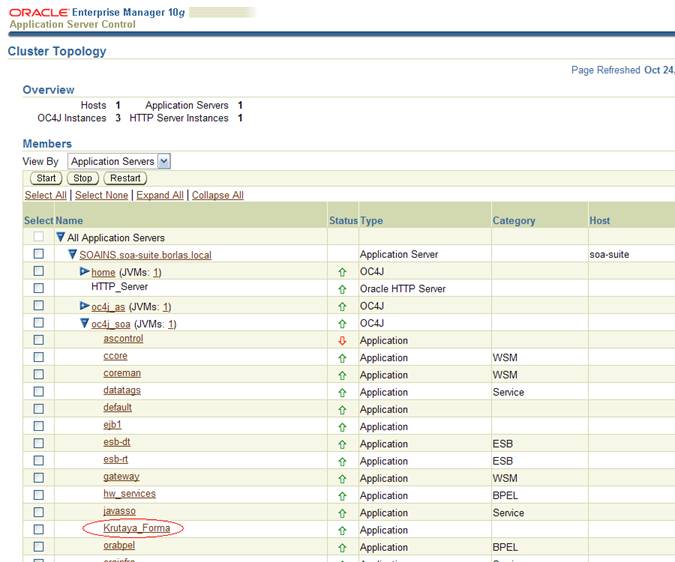Click ccore's green status arrow
The width and height of the screenshot is (675, 562).
coord(342,358)
